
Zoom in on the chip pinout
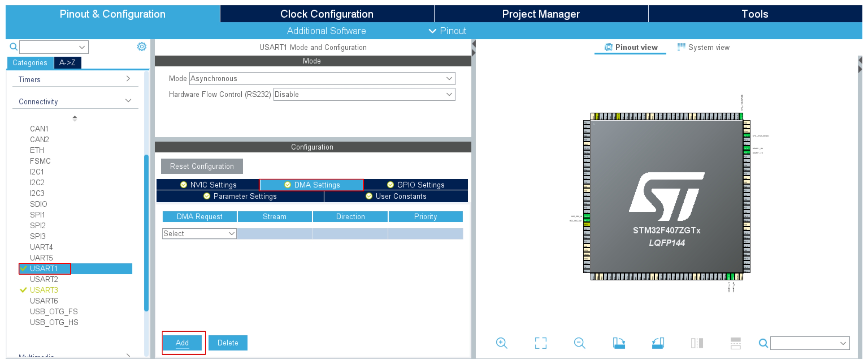coord(501,343)
